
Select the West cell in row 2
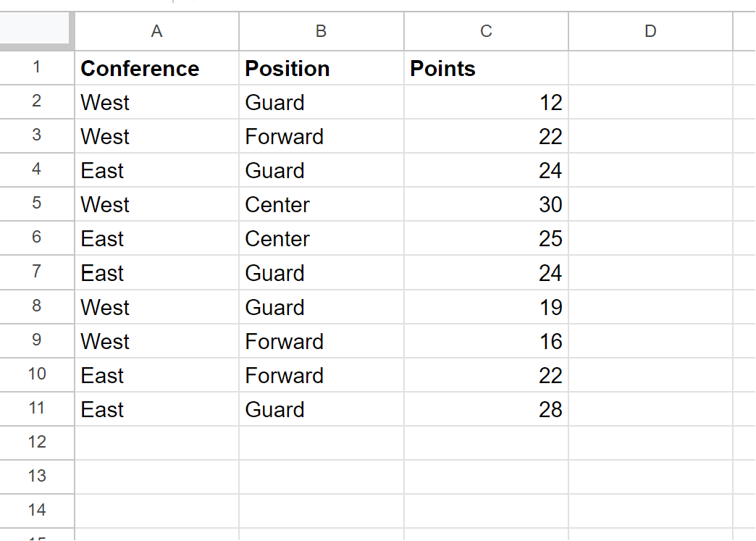click(156, 102)
